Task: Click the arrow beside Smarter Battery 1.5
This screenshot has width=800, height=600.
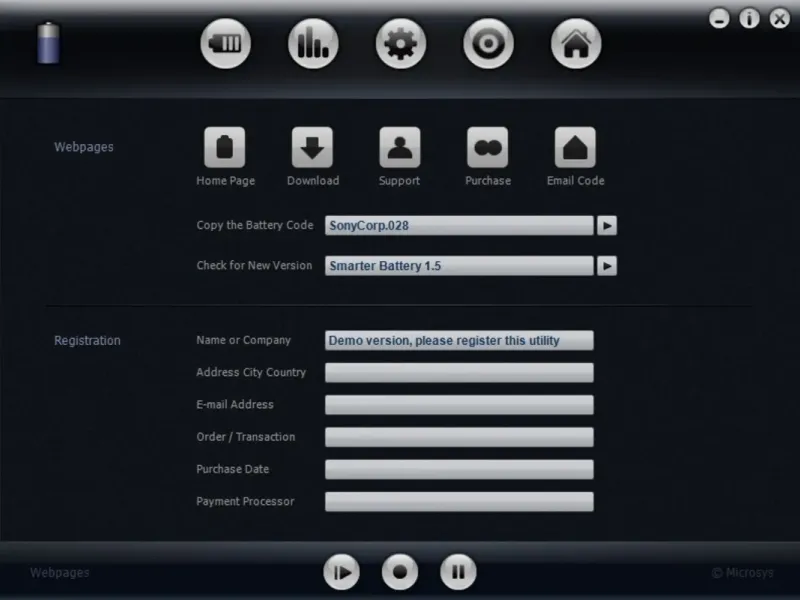Action: point(607,266)
